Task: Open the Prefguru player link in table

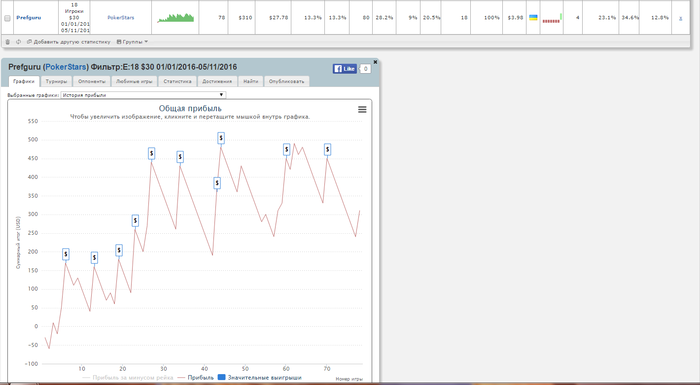Action: click(x=29, y=17)
